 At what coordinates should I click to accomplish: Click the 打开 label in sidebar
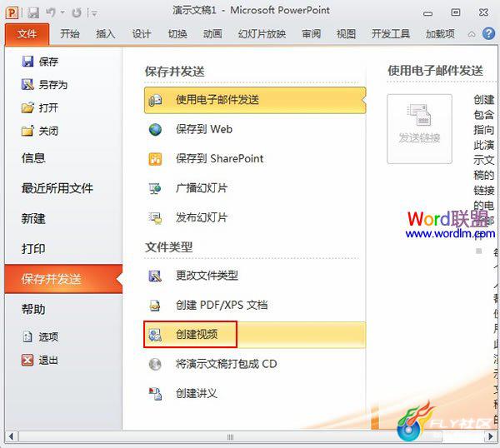coord(48,108)
